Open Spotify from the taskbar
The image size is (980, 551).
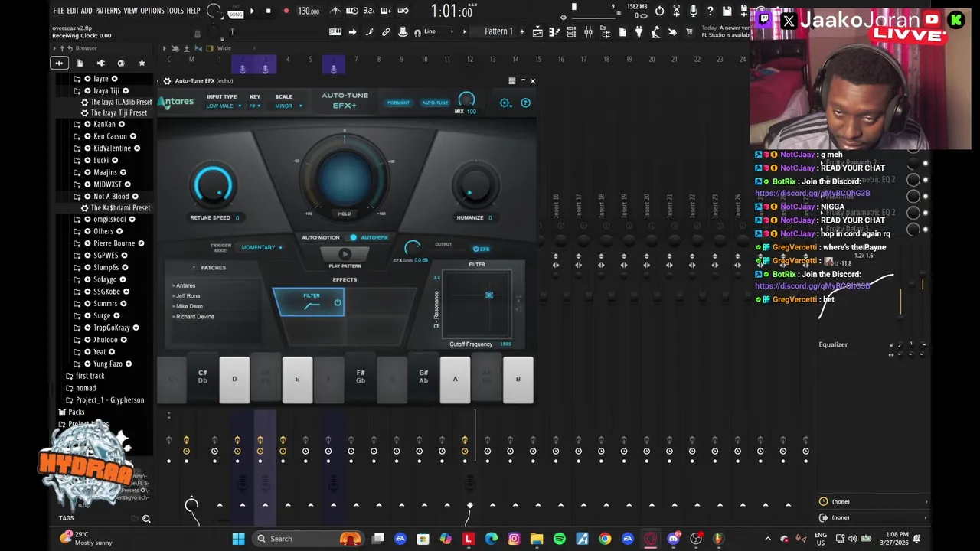pos(559,539)
